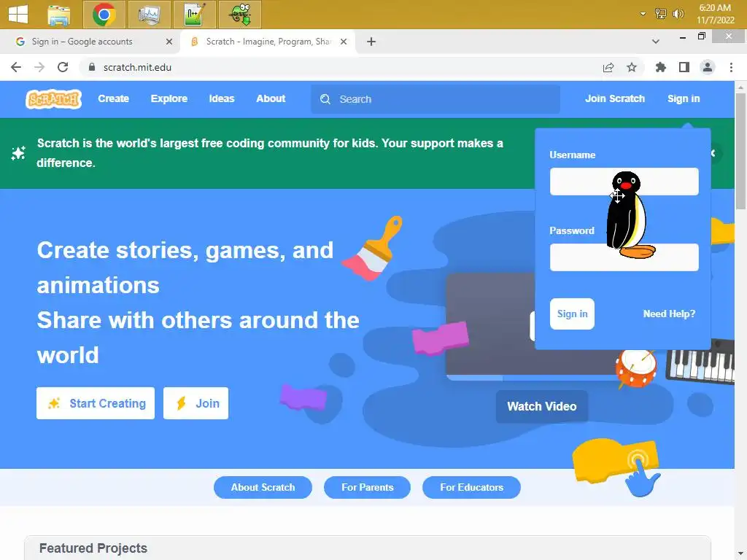Open File Explorer from taskbar
This screenshot has width=747, height=560.
coord(59,15)
